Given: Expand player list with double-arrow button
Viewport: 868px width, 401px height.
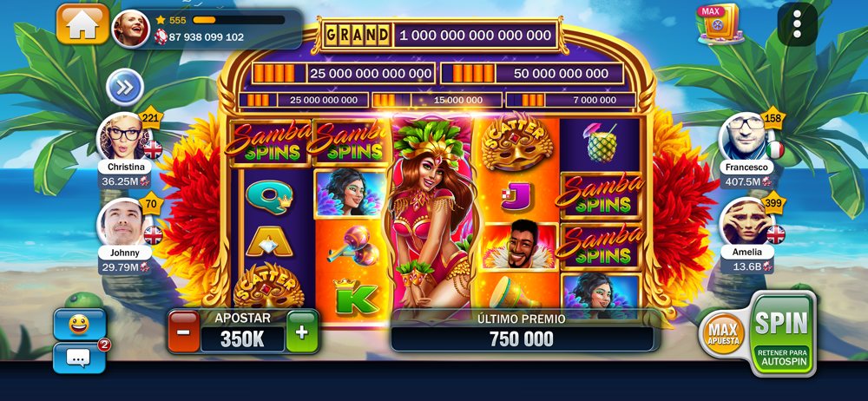Looking at the screenshot, I should (x=125, y=87).
